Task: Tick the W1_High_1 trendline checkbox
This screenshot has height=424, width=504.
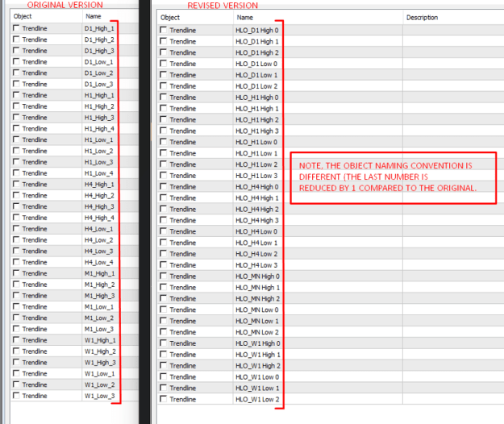Action: [x=16, y=340]
